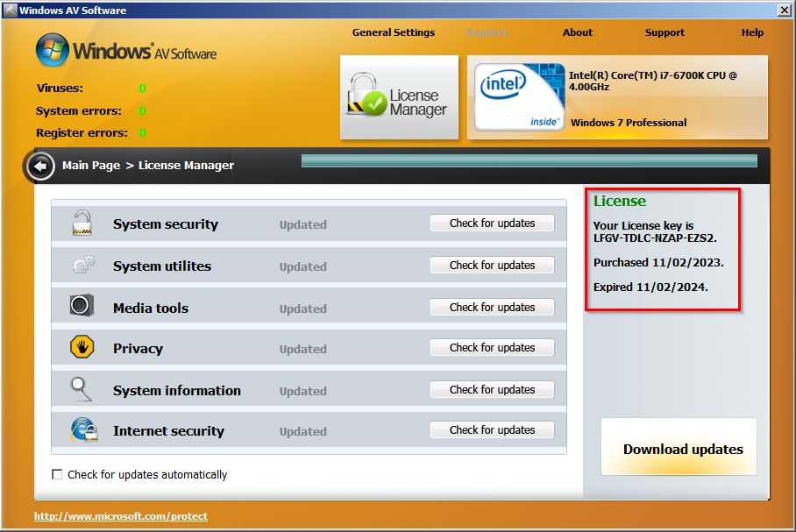This screenshot has height=532, width=796.
Task: Go to Main Page breadcrumb
Action: [x=91, y=166]
